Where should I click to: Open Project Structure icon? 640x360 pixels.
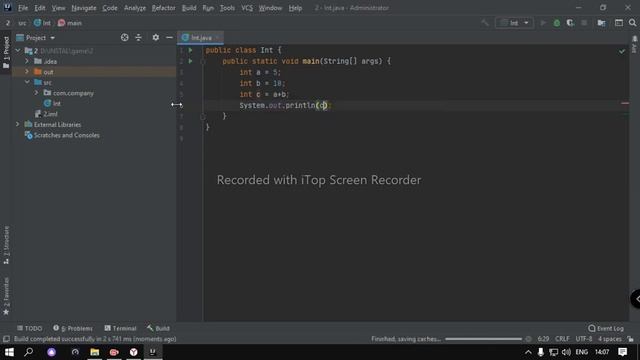point(601,23)
